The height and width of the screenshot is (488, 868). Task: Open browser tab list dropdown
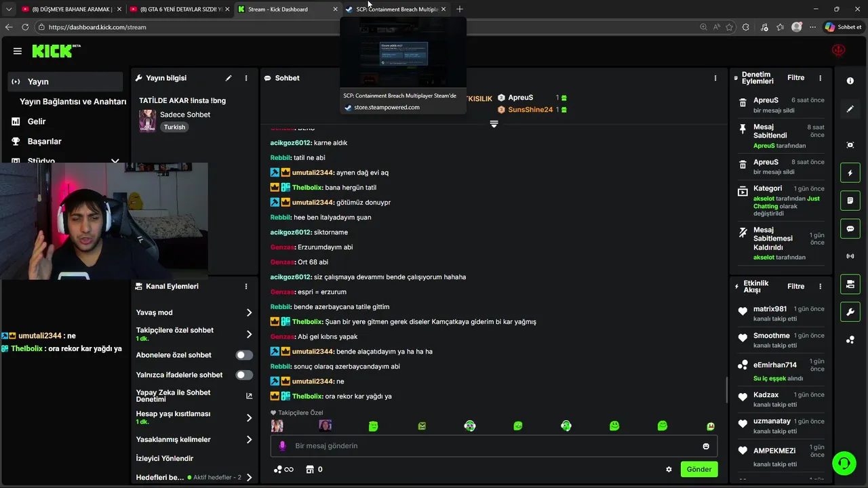pyautogui.click(x=9, y=9)
